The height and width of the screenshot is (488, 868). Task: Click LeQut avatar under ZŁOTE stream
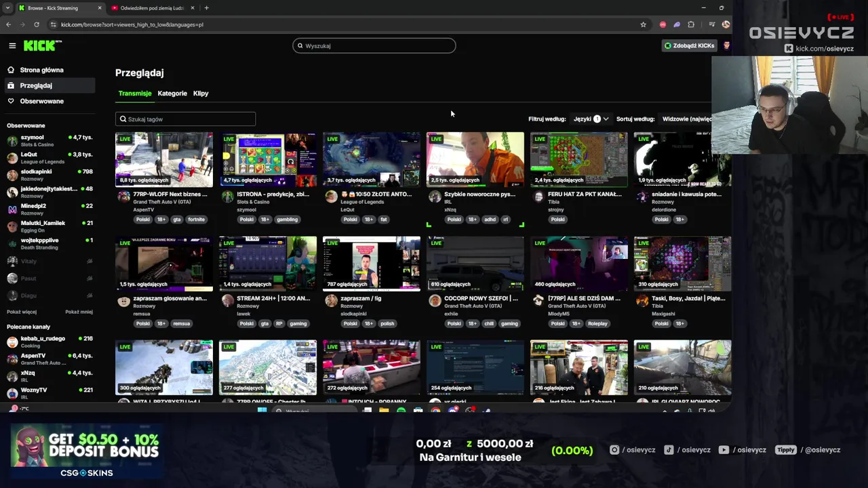pyautogui.click(x=331, y=197)
